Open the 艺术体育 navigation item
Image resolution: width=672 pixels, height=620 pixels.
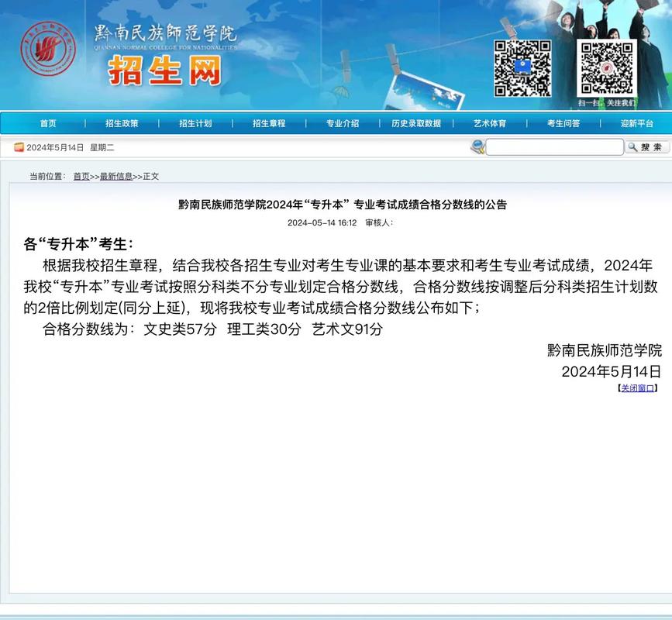click(x=489, y=122)
